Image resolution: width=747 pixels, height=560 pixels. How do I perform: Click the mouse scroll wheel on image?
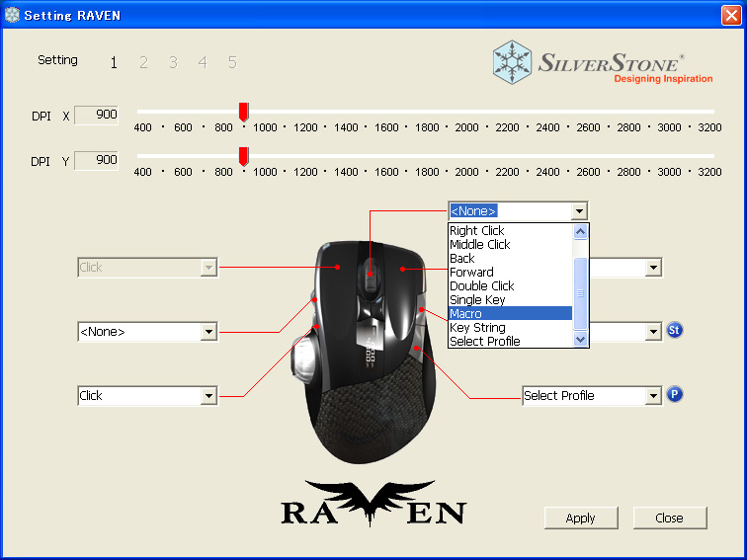[371, 275]
